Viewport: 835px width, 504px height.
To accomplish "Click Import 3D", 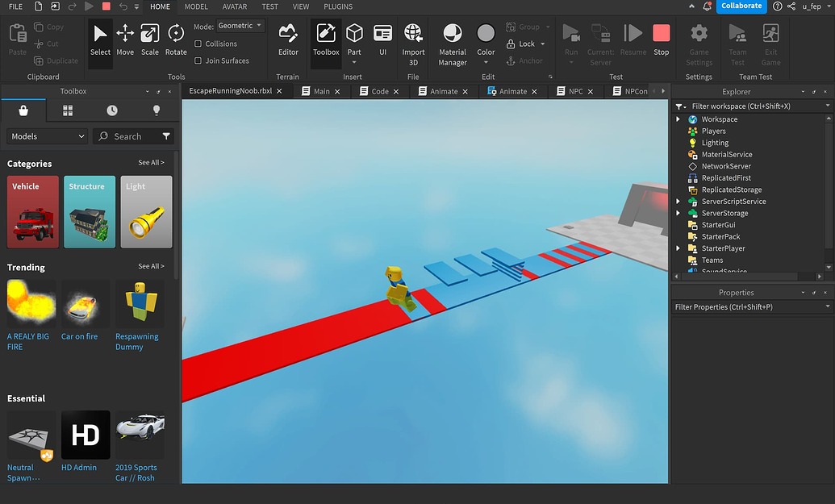I will point(413,44).
